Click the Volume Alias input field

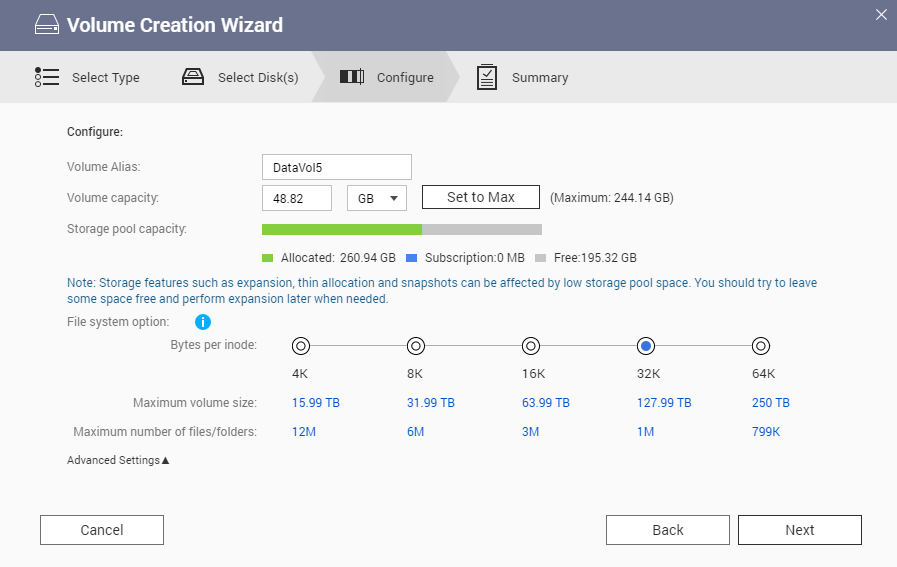[x=336, y=167]
